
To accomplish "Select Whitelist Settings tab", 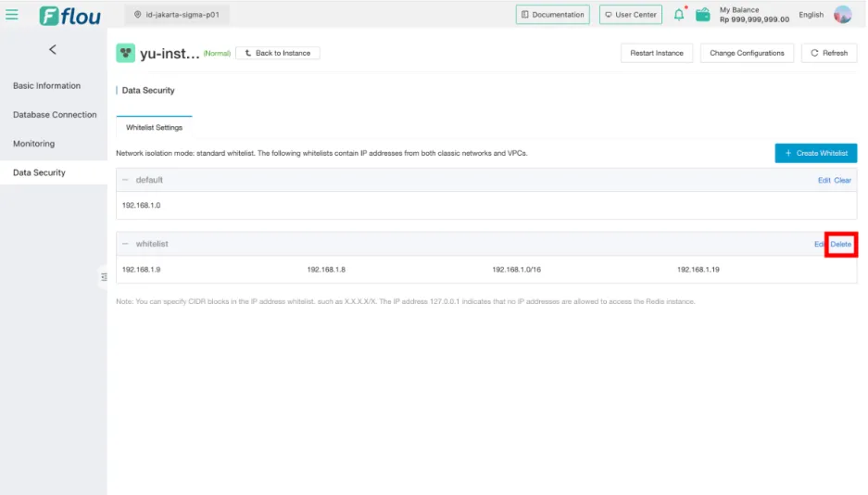I will pos(154,127).
